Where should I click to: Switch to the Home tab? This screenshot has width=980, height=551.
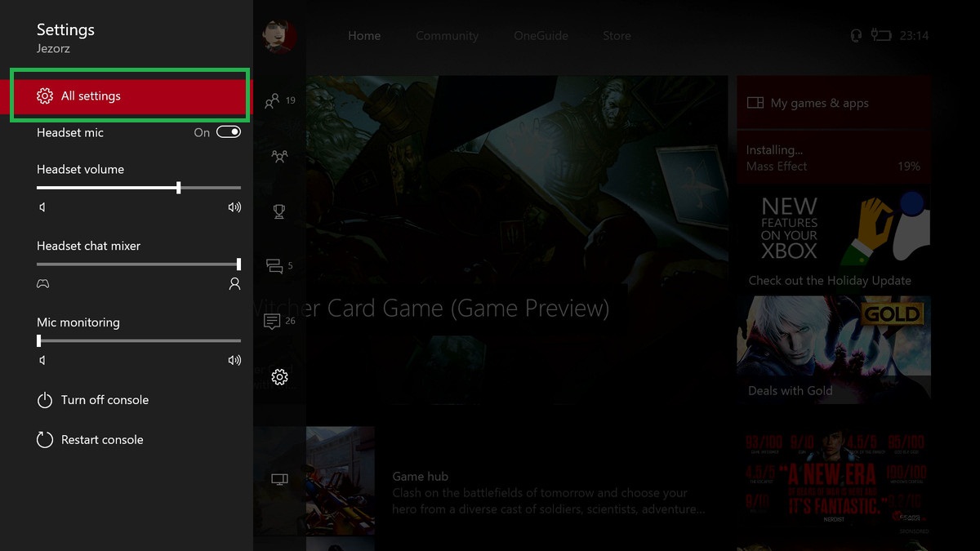364,36
